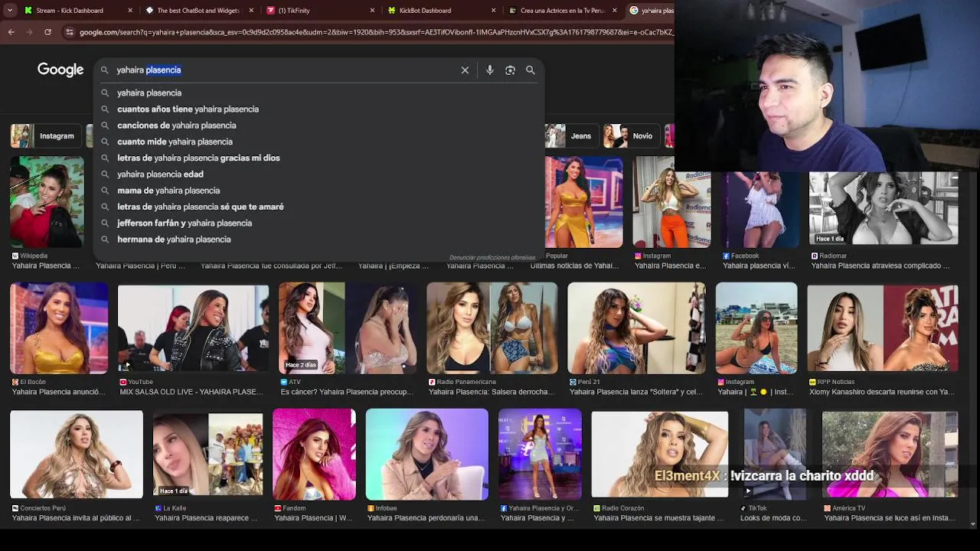Start voice search with microphone icon
Image resolution: width=980 pixels, height=551 pixels.
pyautogui.click(x=490, y=70)
